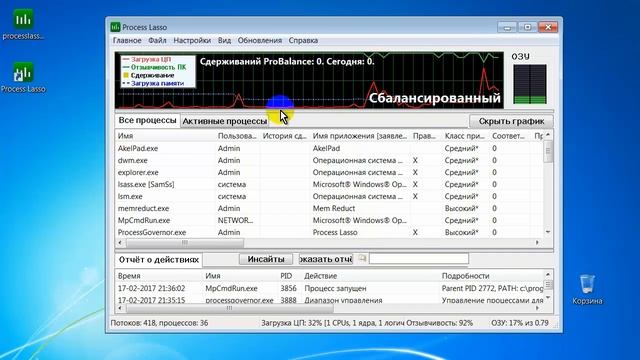This screenshot has width=640, height=360.
Task: Select the dwm.exe process row
Action: 329,160
